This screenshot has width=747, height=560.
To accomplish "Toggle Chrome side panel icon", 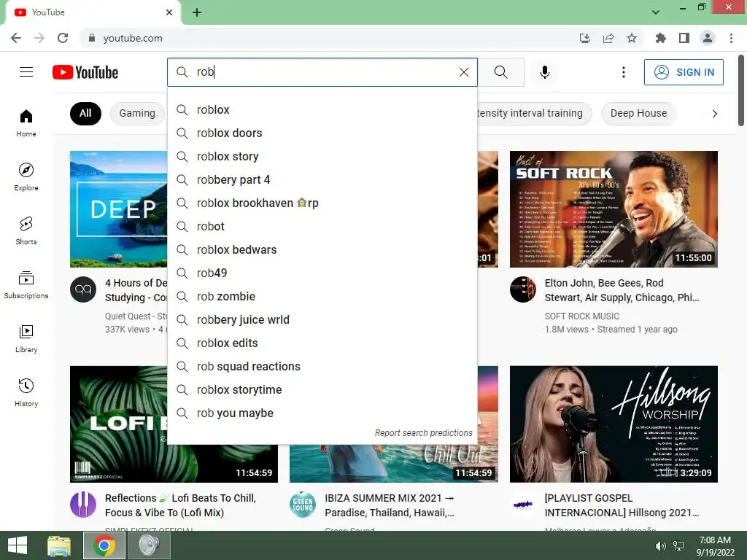I will [x=684, y=38].
